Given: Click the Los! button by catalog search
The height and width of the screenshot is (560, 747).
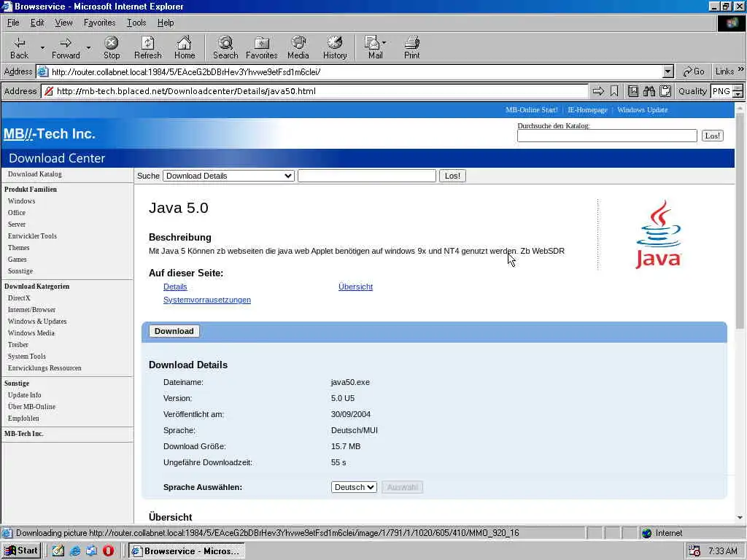Looking at the screenshot, I should click(x=712, y=136).
